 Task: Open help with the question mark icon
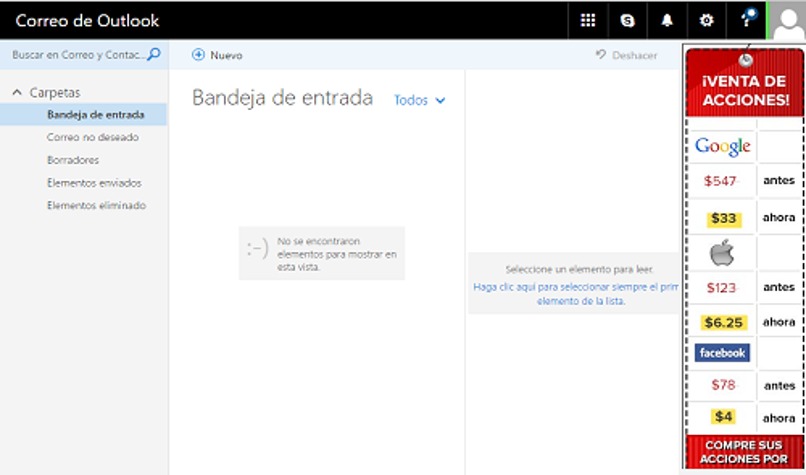(x=746, y=19)
